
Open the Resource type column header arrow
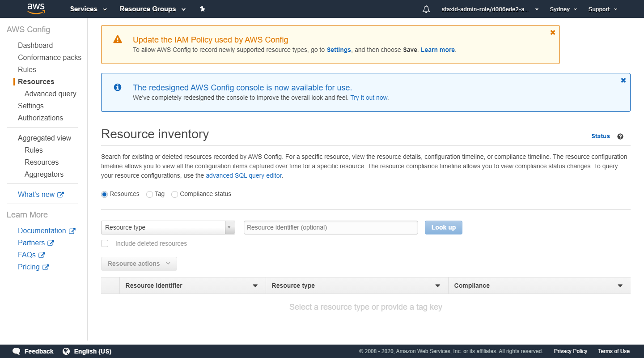(x=438, y=286)
